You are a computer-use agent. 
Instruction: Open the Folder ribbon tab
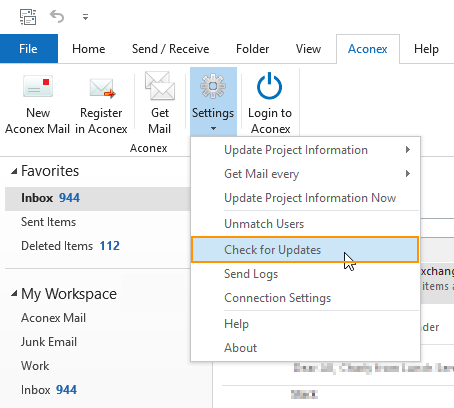click(x=252, y=49)
